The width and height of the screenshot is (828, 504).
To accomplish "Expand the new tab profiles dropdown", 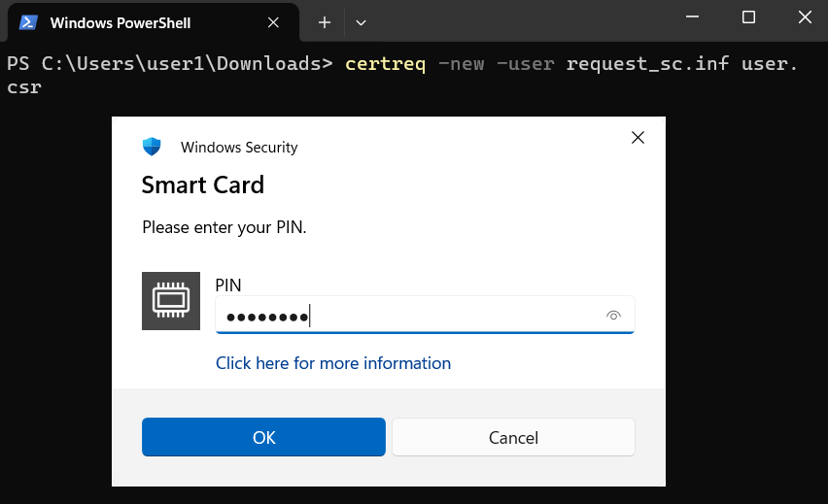I will pyautogui.click(x=361, y=22).
